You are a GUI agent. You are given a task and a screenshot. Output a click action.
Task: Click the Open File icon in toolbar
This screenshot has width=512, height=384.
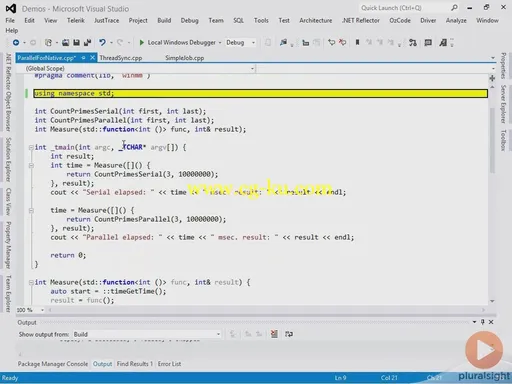pyautogui.click(x=65, y=42)
